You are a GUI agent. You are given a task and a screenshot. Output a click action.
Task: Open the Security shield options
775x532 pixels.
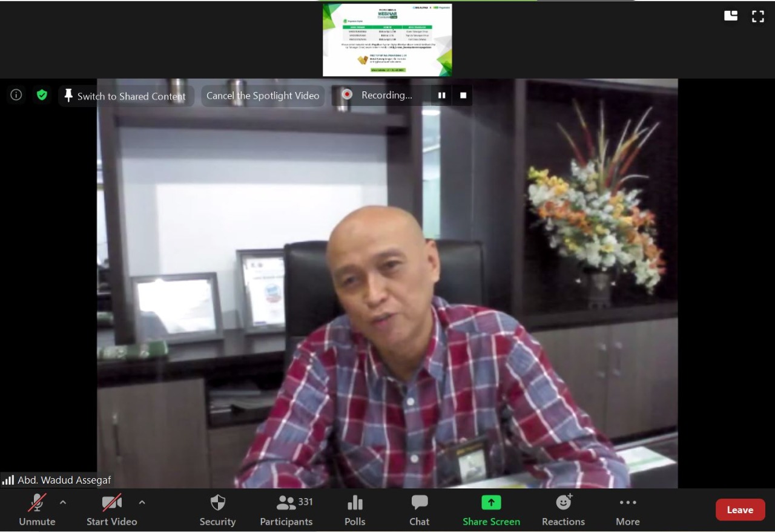[x=217, y=510]
